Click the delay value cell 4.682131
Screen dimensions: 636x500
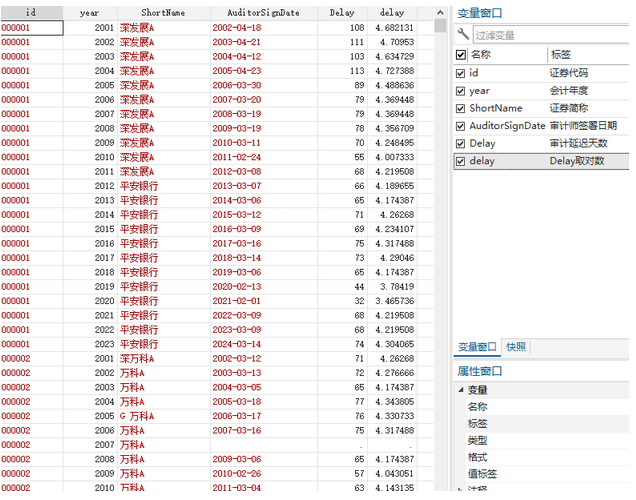(x=392, y=28)
